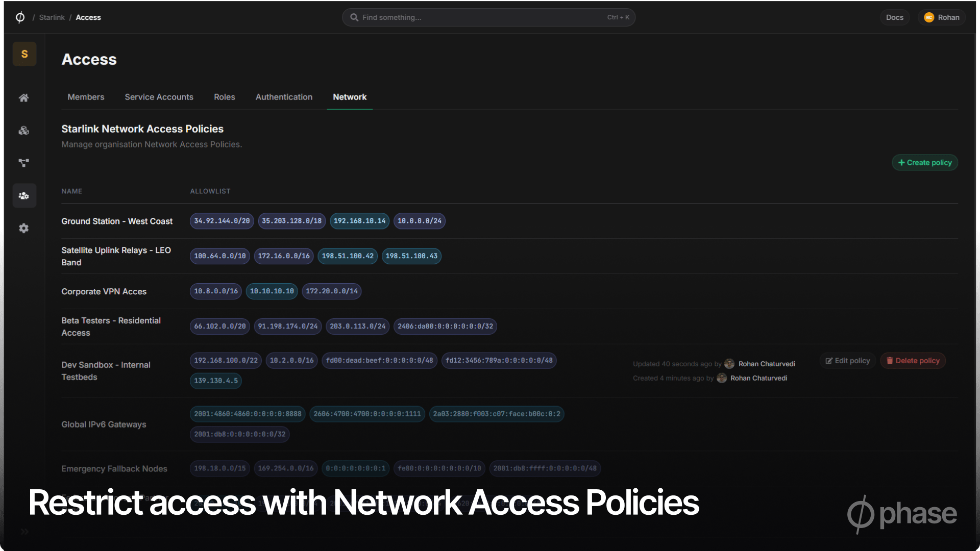Screen dimensions: 980x551
Task: Click the 10.2.0.0/16 allowlist chip
Action: pos(292,361)
